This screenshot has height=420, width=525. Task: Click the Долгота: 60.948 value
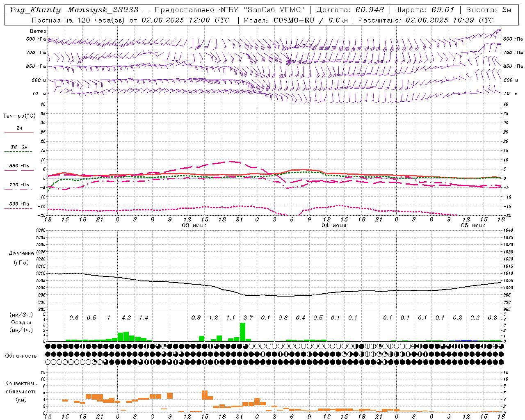click(x=350, y=10)
